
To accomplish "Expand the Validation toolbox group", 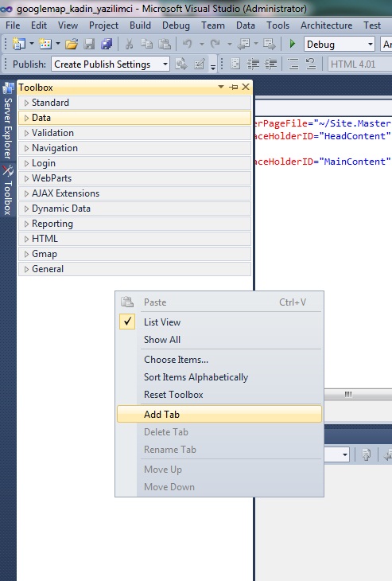I will pyautogui.click(x=26, y=133).
